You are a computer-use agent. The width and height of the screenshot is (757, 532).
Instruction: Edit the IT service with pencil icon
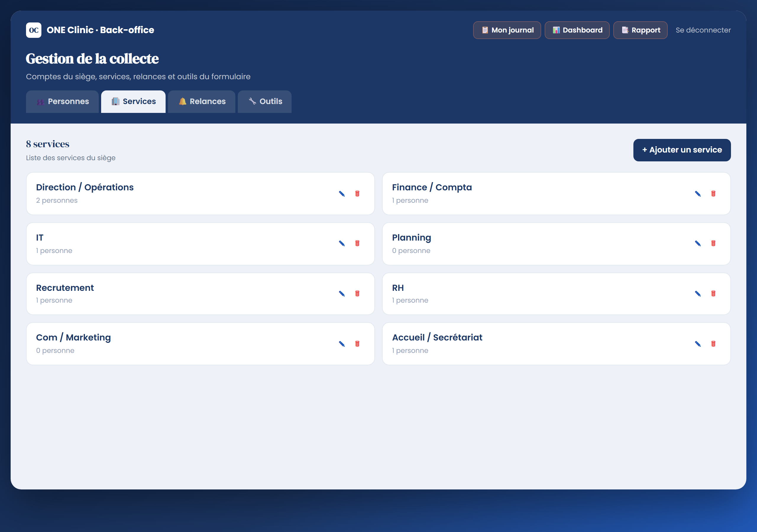click(342, 244)
